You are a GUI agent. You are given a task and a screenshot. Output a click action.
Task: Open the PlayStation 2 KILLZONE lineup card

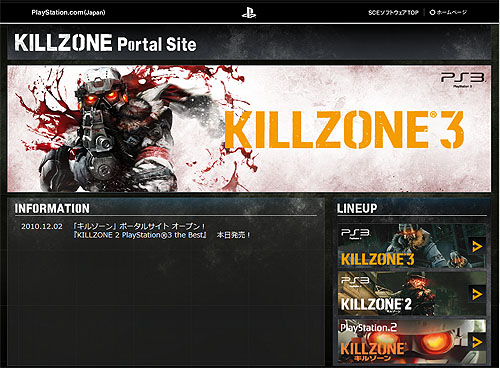(412, 341)
